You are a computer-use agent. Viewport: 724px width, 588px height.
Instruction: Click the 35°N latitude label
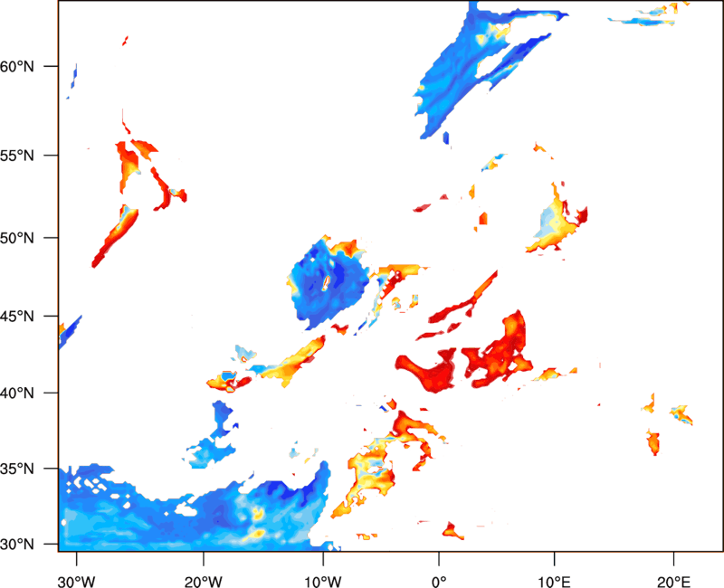point(17,469)
